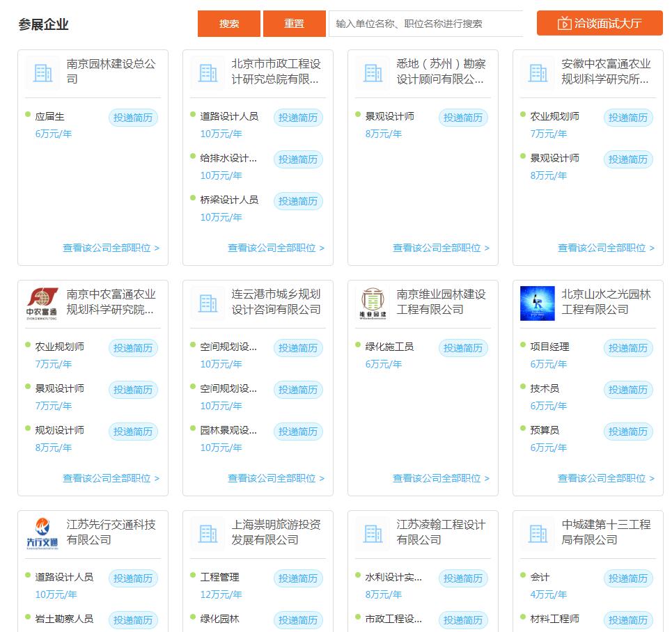Submit resume for 岩土勘察人员 position
672x632 pixels.
[133, 620]
